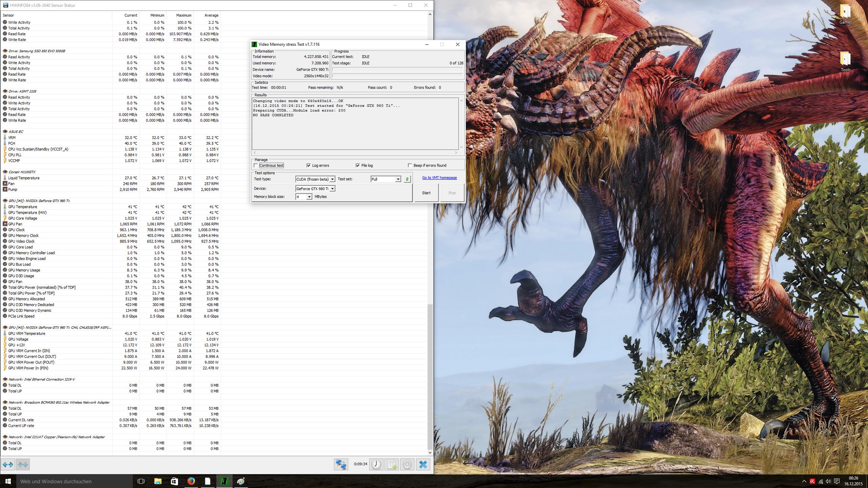Click the collapse-columns arrows icon at bottom left
868x488 pixels.
click(x=23, y=464)
